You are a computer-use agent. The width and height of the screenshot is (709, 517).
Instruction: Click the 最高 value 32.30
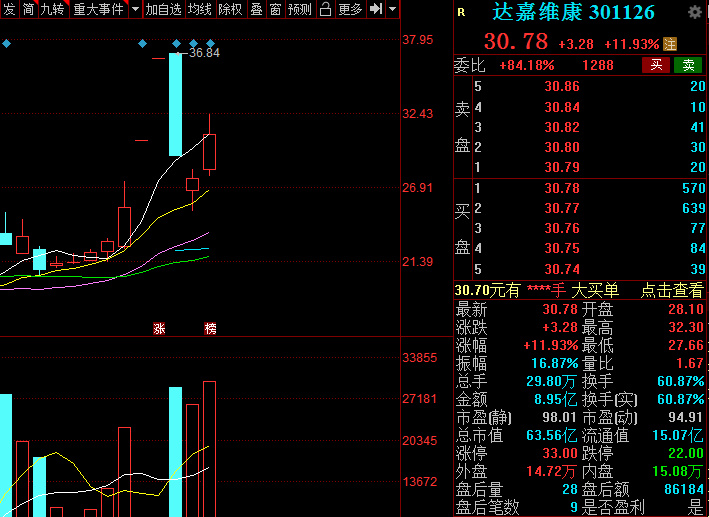[686, 327]
